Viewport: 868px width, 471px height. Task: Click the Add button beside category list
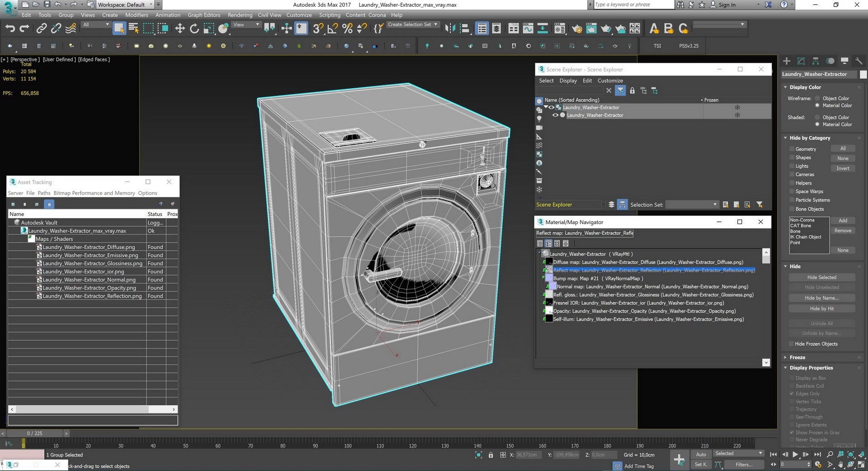pos(843,220)
